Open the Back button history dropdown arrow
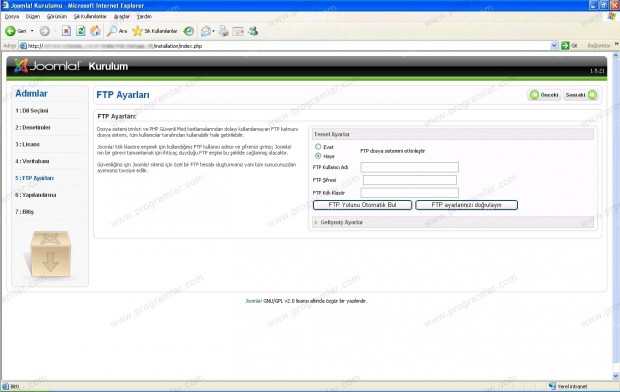Screen dimensions: 620x392 [32, 31]
